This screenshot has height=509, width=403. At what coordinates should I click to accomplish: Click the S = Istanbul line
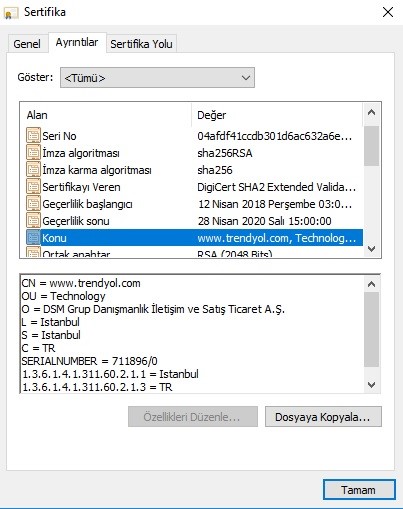(51, 335)
